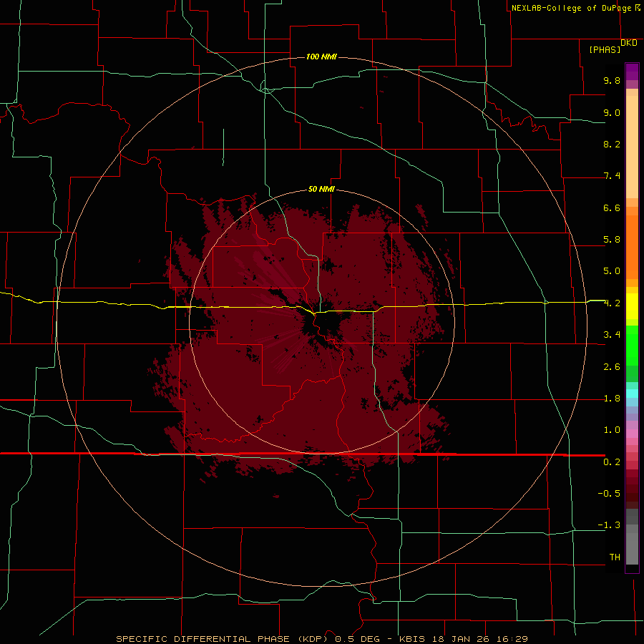Click the -0.5 value on color scale

[x=609, y=494]
